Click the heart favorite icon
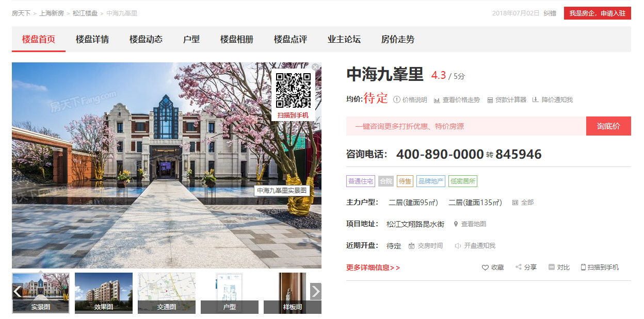 pos(485,267)
